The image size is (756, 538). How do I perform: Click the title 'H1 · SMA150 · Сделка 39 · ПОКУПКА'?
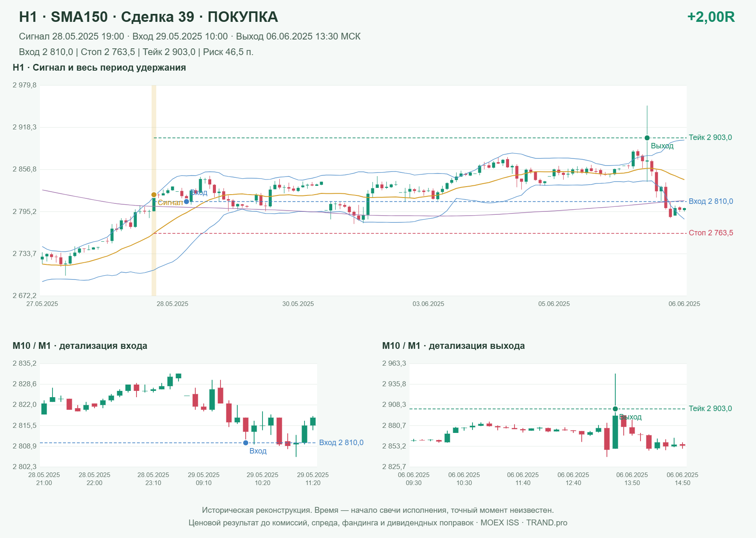(x=148, y=17)
